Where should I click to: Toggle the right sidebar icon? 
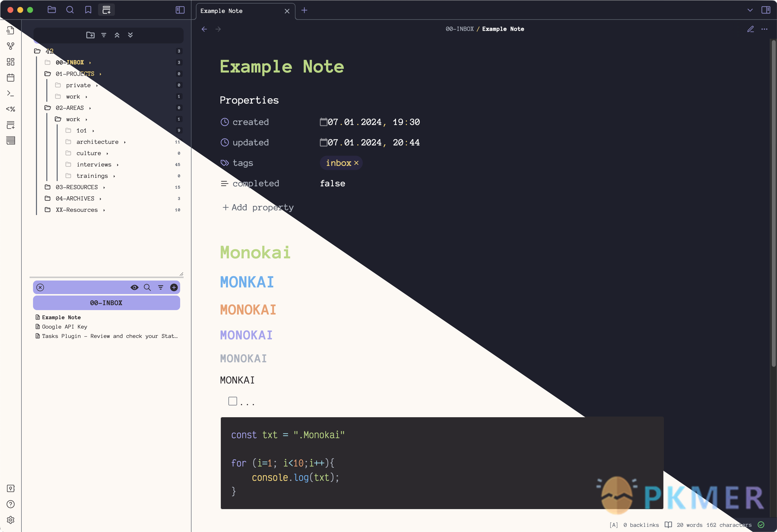click(766, 10)
